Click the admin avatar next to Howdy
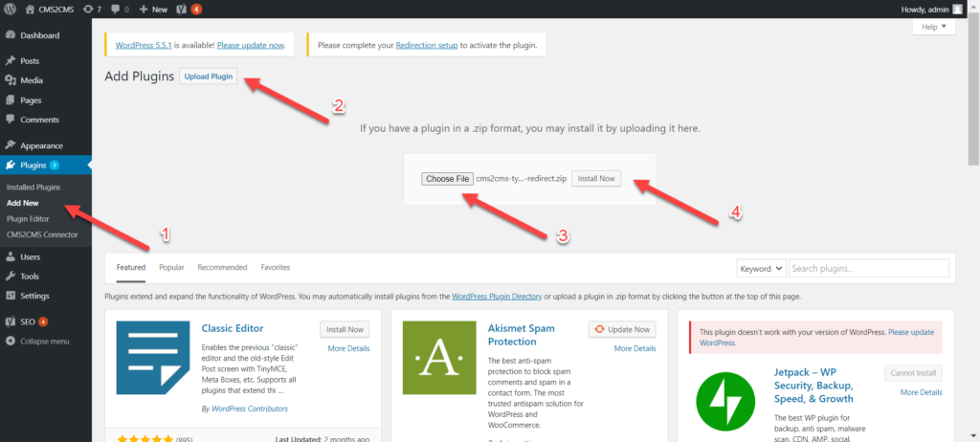Screen dimensions: 980x442 (957, 10)
